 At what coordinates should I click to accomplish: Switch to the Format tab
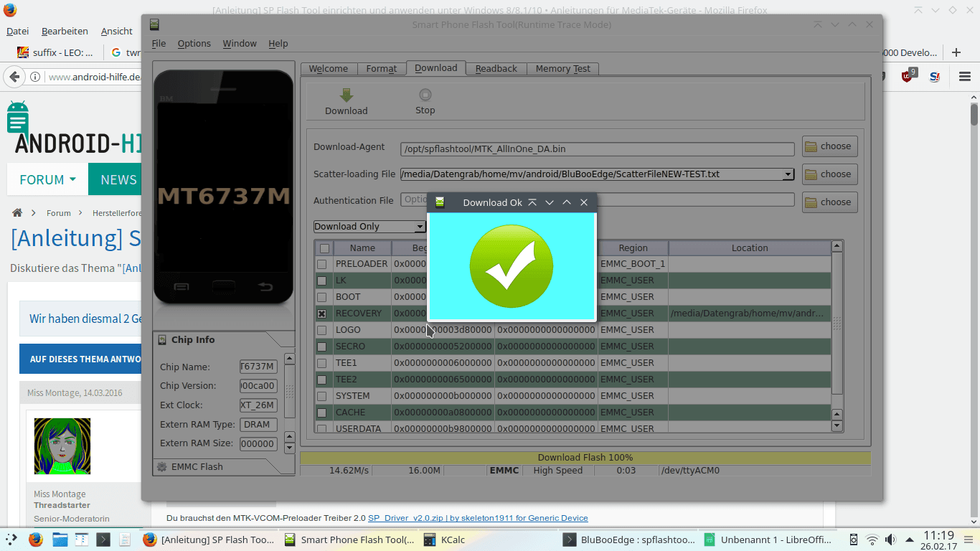[x=382, y=69]
